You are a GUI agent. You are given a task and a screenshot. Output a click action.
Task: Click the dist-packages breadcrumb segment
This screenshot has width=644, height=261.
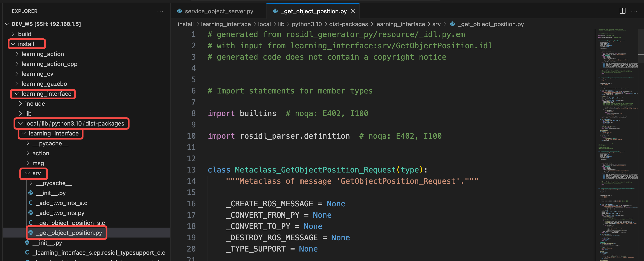(x=348, y=24)
